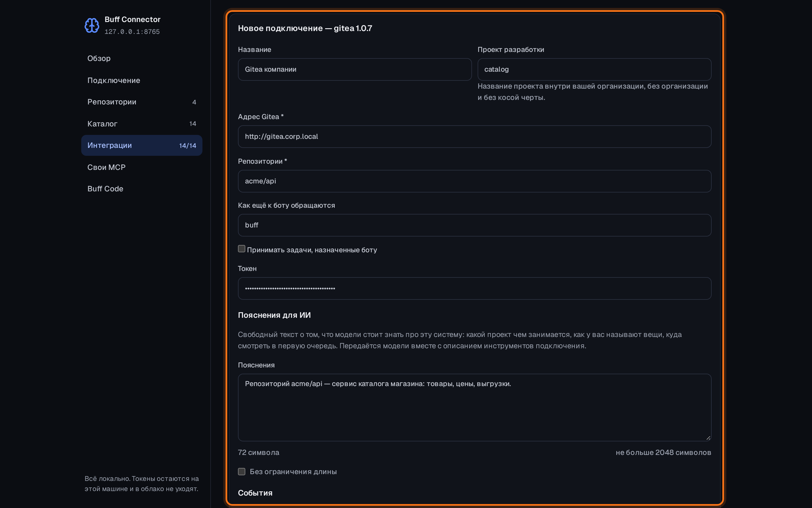The height and width of the screenshot is (508, 812).
Task: Click the Адрес Gitea URL field
Action: coord(475,137)
